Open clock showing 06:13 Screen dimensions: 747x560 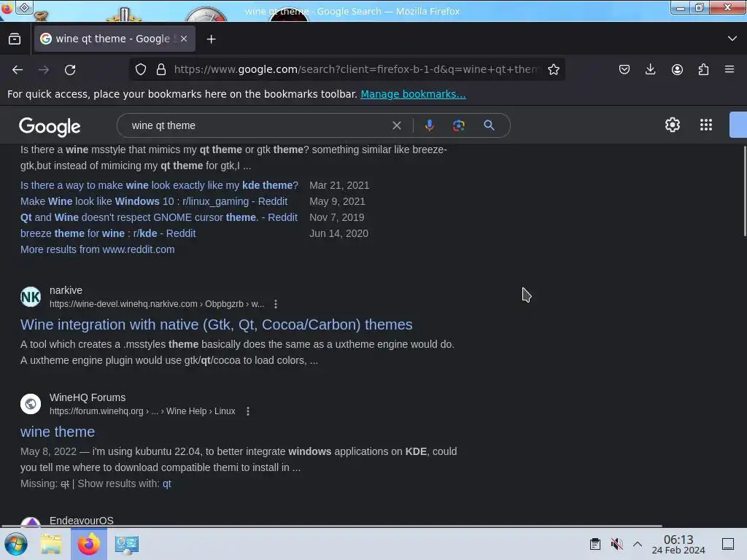[678, 544]
